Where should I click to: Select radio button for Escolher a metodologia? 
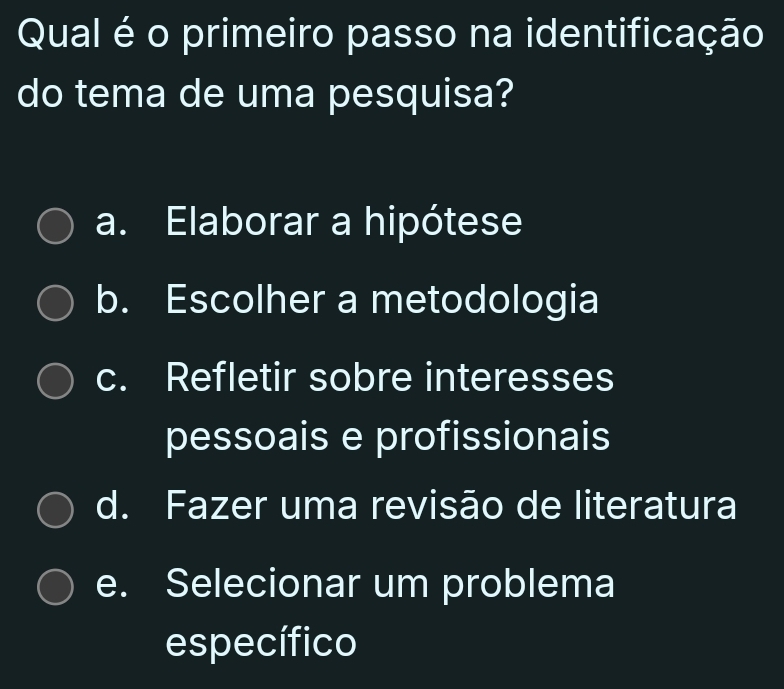click(x=56, y=303)
